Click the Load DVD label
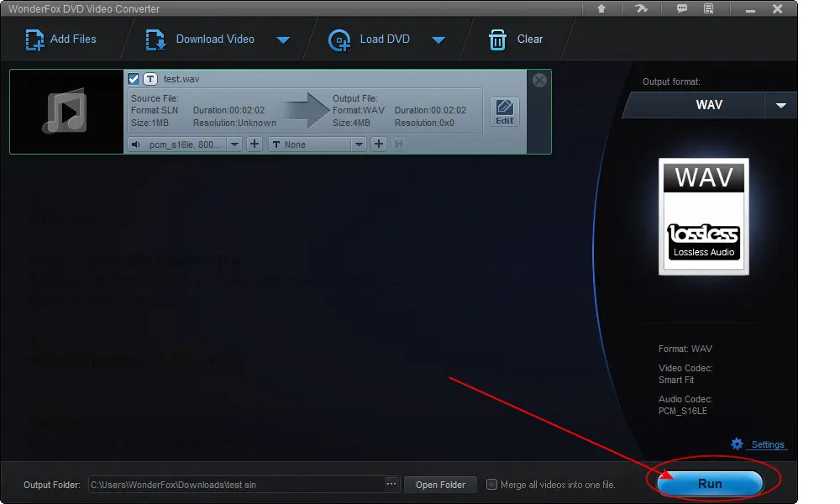 click(385, 39)
